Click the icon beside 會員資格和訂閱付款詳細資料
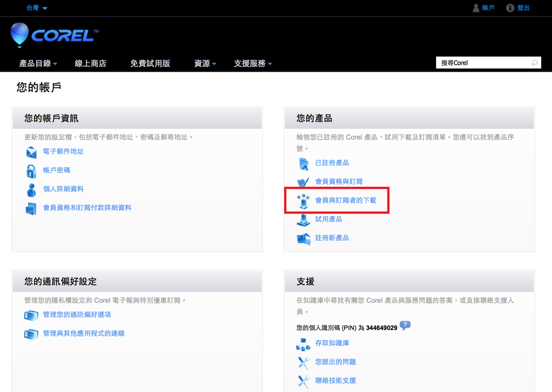Image resolution: width=552 pixels, height=392 pixels. point(31,209)
